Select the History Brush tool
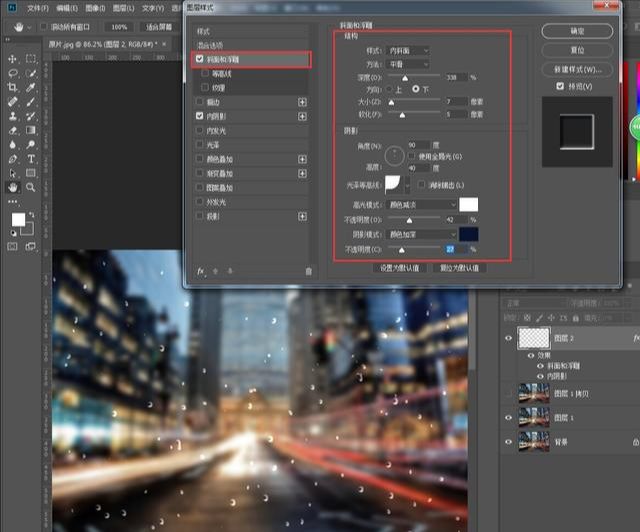This screenshot has height=532, width=640. click(31, 116)
